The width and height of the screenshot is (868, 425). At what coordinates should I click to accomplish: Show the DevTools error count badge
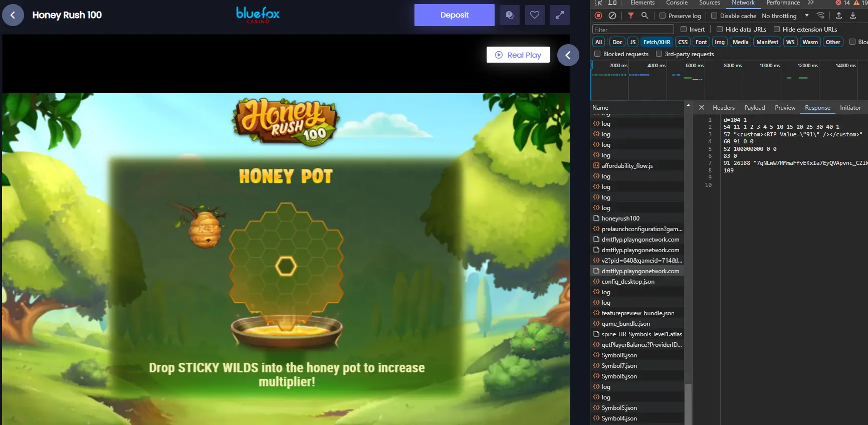pyautogui.click(x=842, y=3)
